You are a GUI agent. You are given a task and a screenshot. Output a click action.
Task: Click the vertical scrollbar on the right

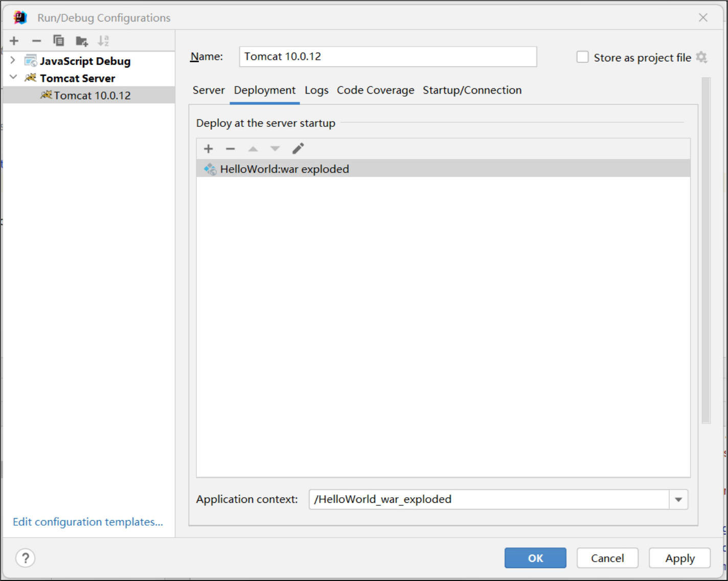click(x=706, y=251)
